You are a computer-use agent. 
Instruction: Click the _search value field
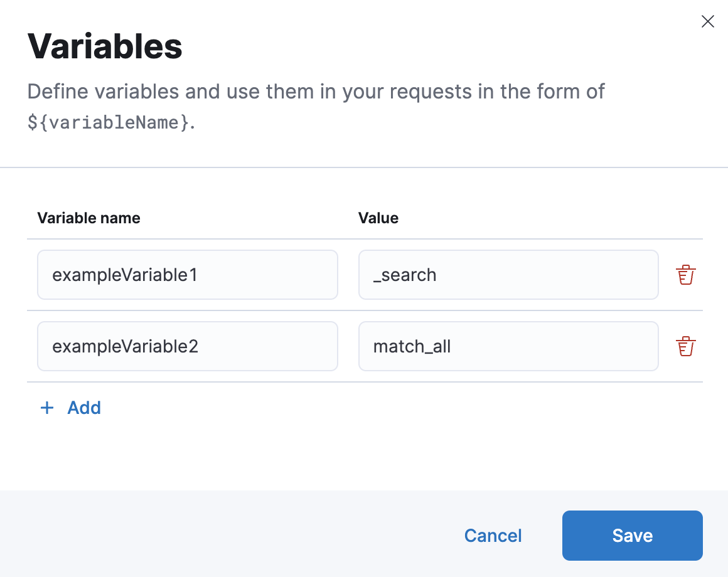pyautogui.click(x=508, y=274)
